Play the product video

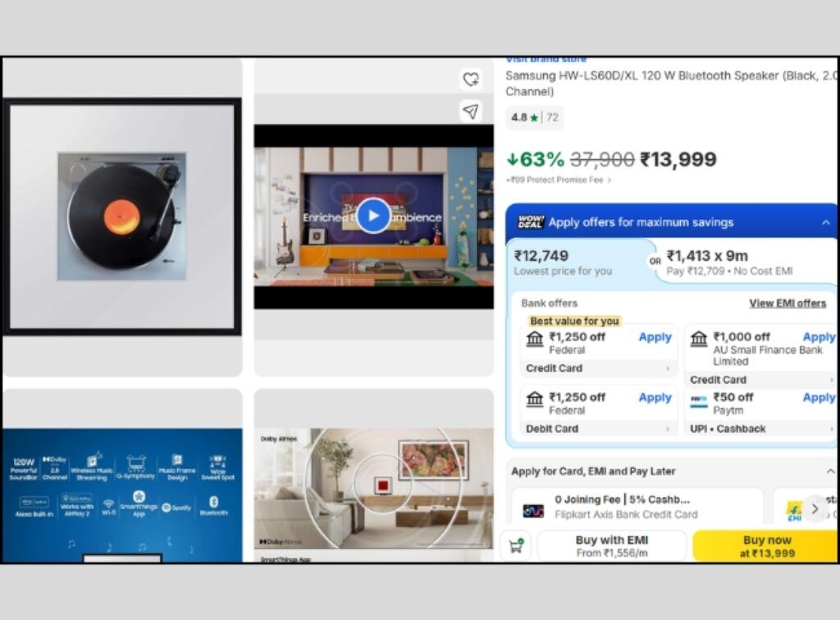[x=373, y=216]
